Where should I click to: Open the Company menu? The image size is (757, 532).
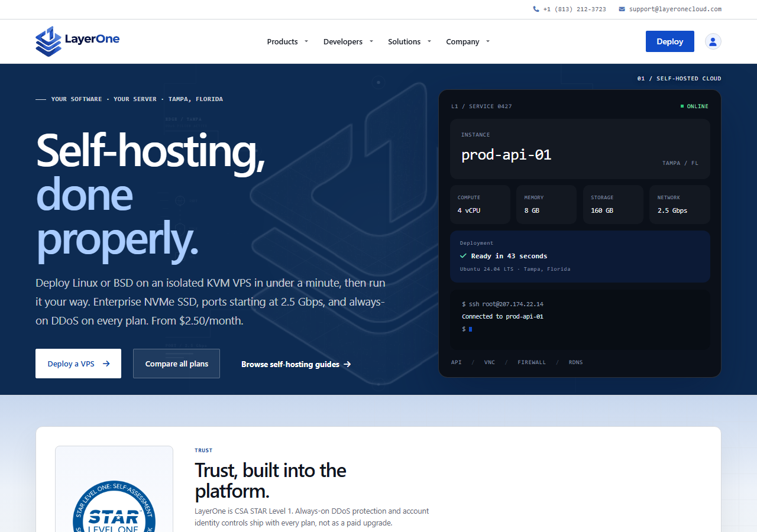point(462,41)
